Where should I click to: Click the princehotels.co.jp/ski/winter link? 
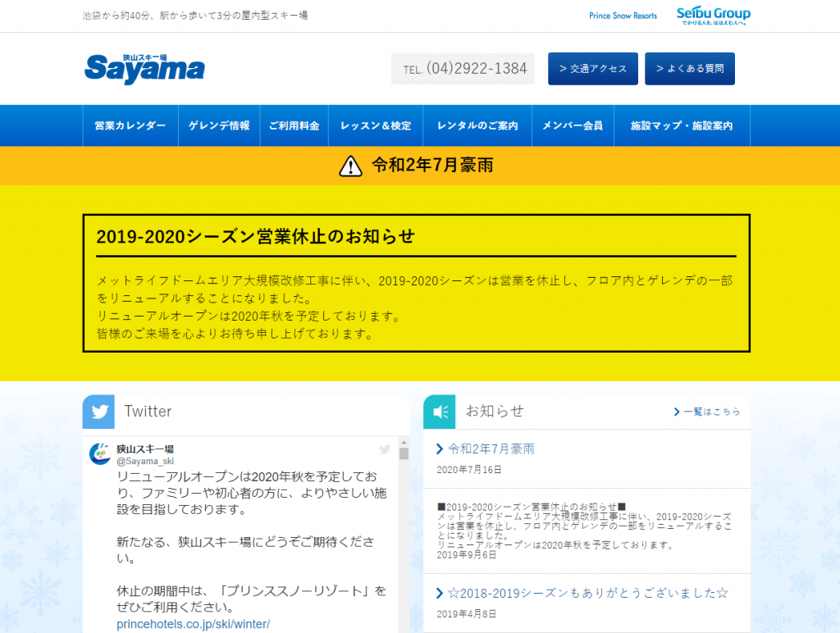tap(193, 625)
